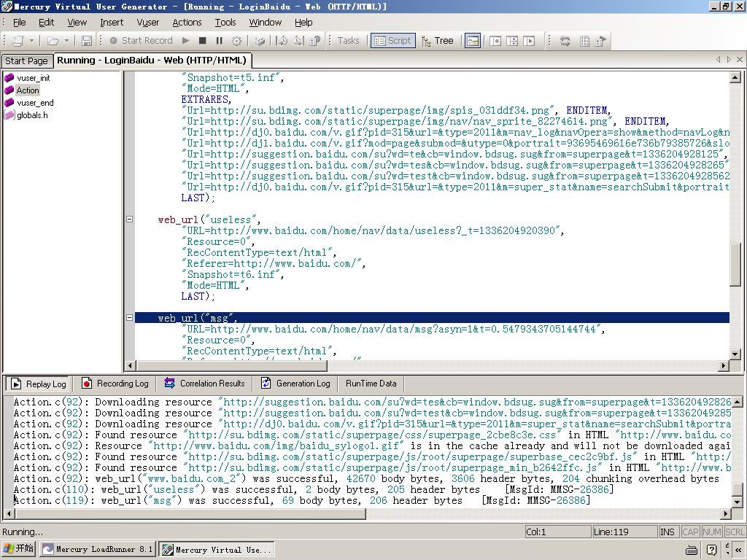Open the File menu

pos(20,23)
